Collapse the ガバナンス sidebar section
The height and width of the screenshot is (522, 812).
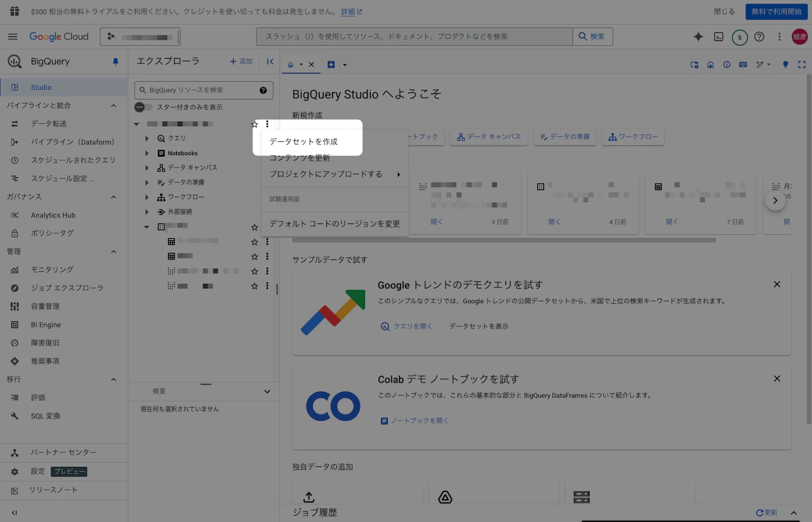pos(113,197)
